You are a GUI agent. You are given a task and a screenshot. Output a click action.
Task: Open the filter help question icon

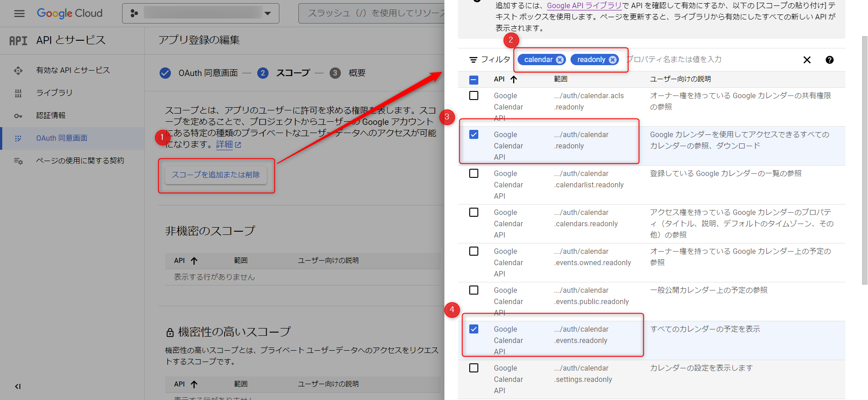[x=829, y=60]
